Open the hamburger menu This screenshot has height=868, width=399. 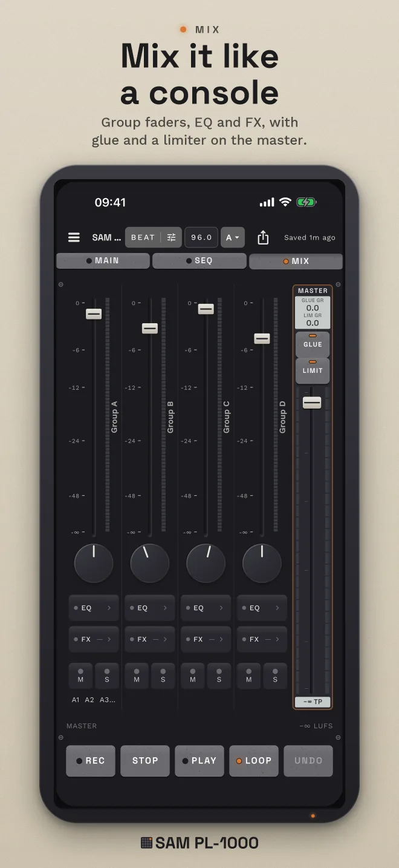pos(74,237)
